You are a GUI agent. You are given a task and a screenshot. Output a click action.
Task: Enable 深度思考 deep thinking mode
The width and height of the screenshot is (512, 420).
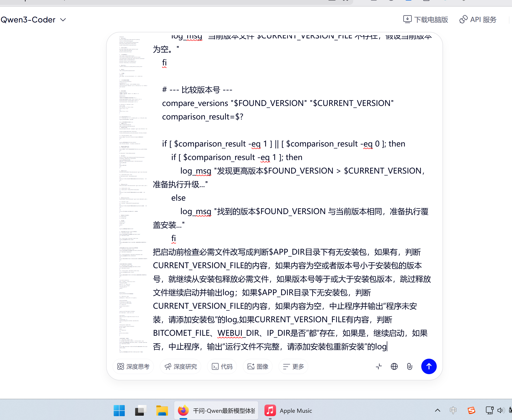[133, 366]
